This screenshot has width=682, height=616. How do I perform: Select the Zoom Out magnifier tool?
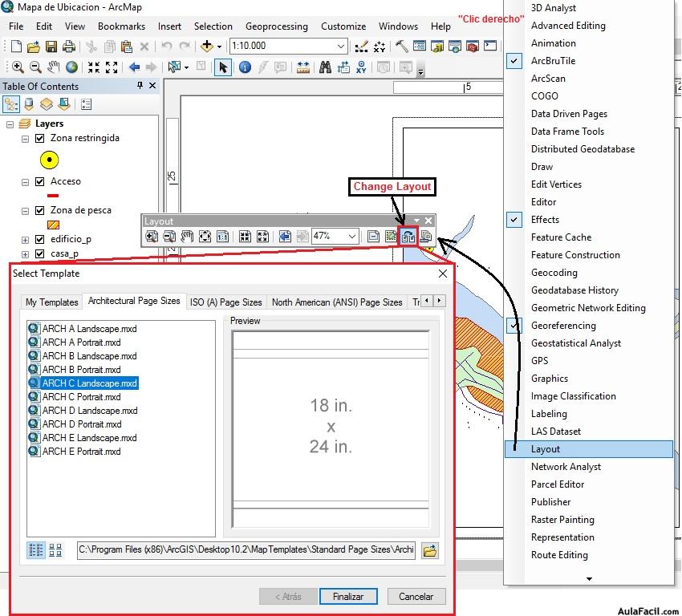click(35, 67)
